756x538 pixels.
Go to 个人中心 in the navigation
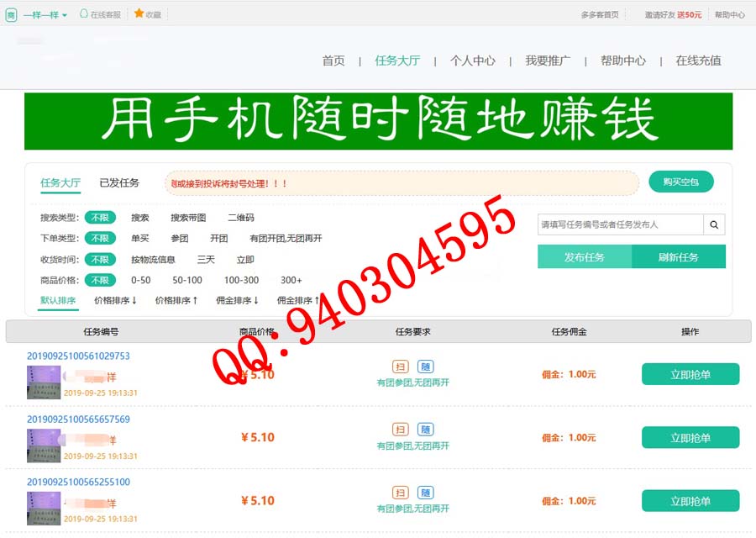point(472,61)
